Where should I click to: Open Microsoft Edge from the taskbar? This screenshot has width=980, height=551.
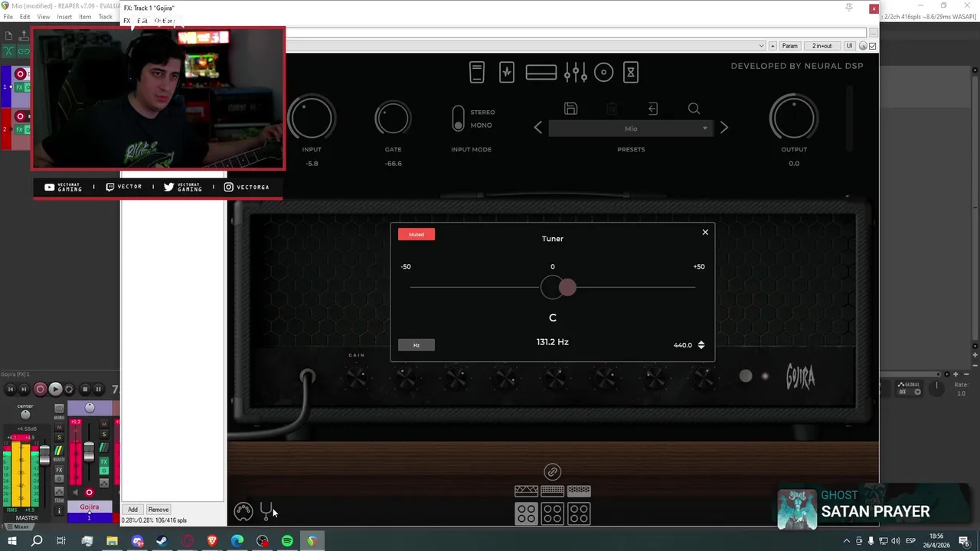[x=237, y=541]
